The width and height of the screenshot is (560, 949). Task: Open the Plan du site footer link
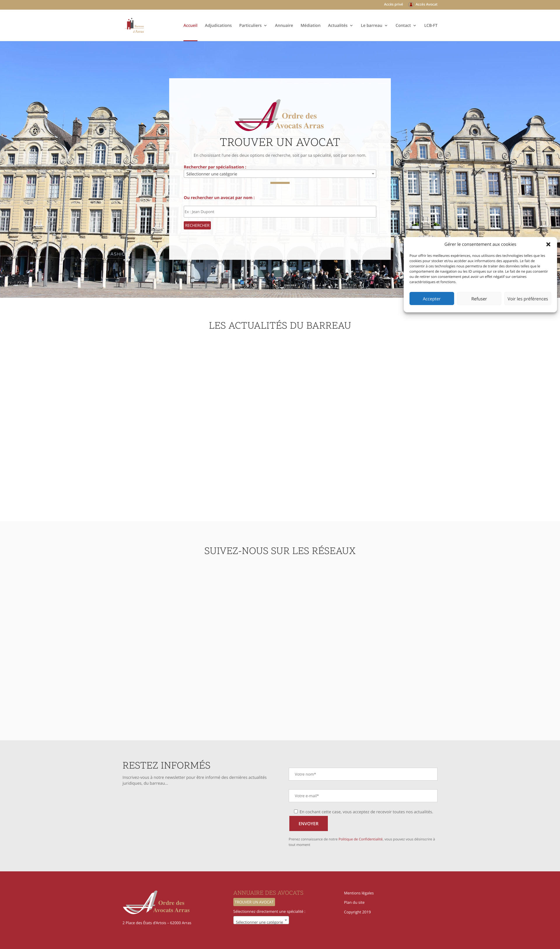click(354, 902)
